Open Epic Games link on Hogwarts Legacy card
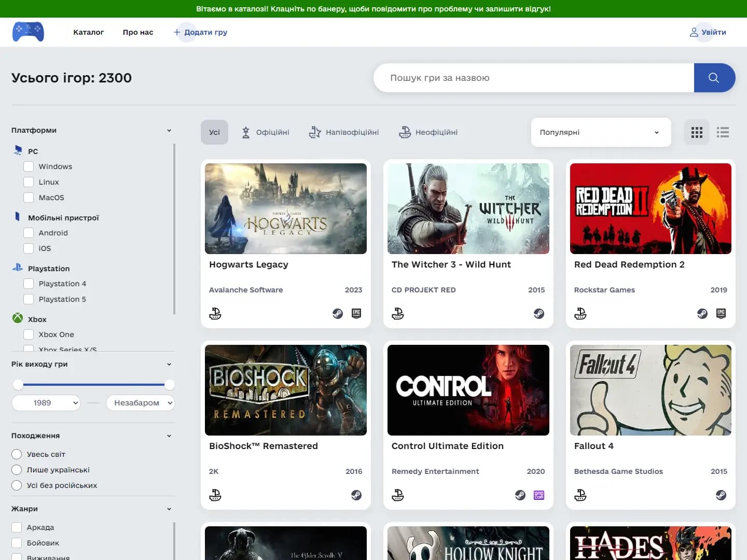The height and width of the screenshot is (560, 747). (356, 314)
